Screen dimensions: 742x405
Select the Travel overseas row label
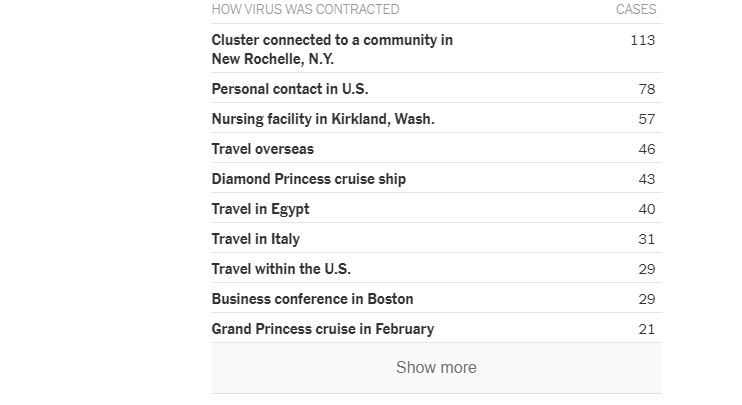coord(263,149)
